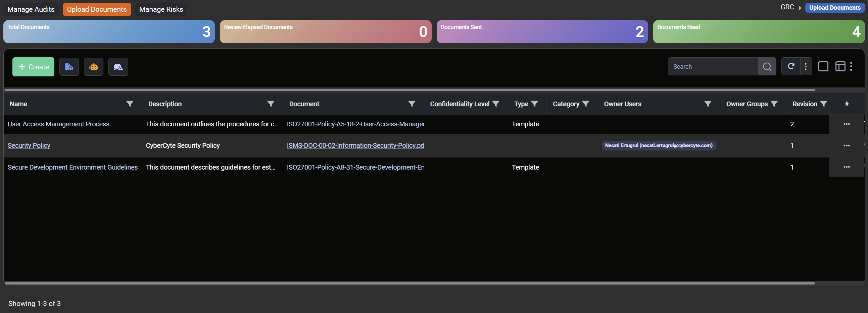Open row actions for User Access Management Process

(x=847, y=124)
